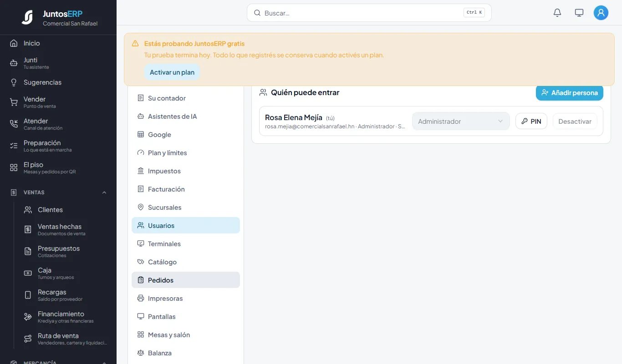This screenshot has height=364, width=622.
Task: Click the Ruta de venta route icon
Action: pyautogui.click(x=28, y=339)
